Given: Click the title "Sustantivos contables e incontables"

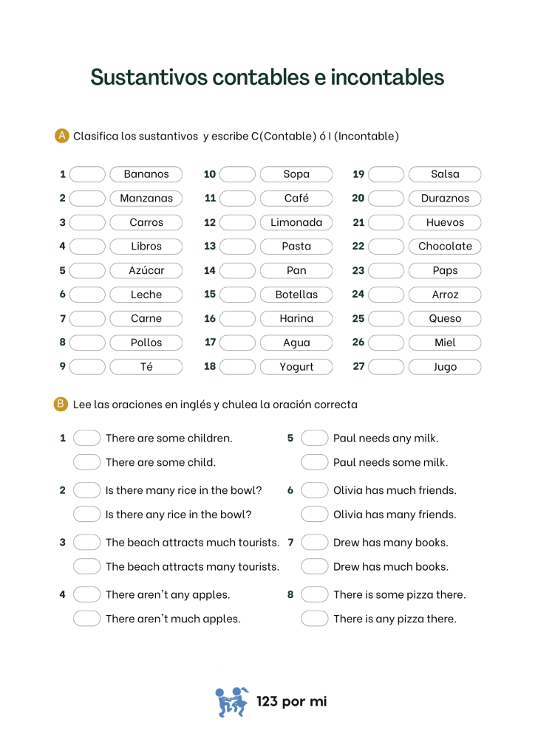Looking at the screenshot, I should (267, 77).
